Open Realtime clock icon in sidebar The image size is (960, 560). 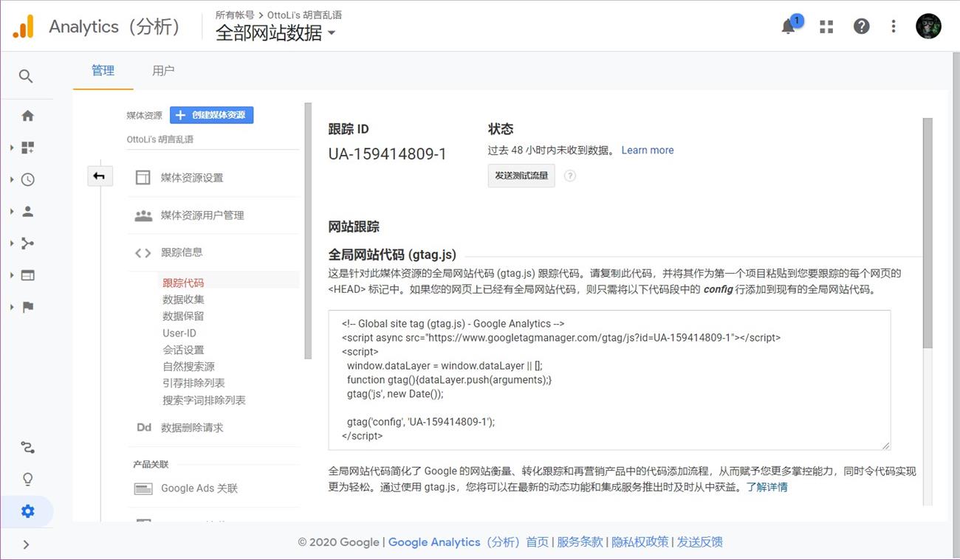pyautogui.click(x=27, y=179)
